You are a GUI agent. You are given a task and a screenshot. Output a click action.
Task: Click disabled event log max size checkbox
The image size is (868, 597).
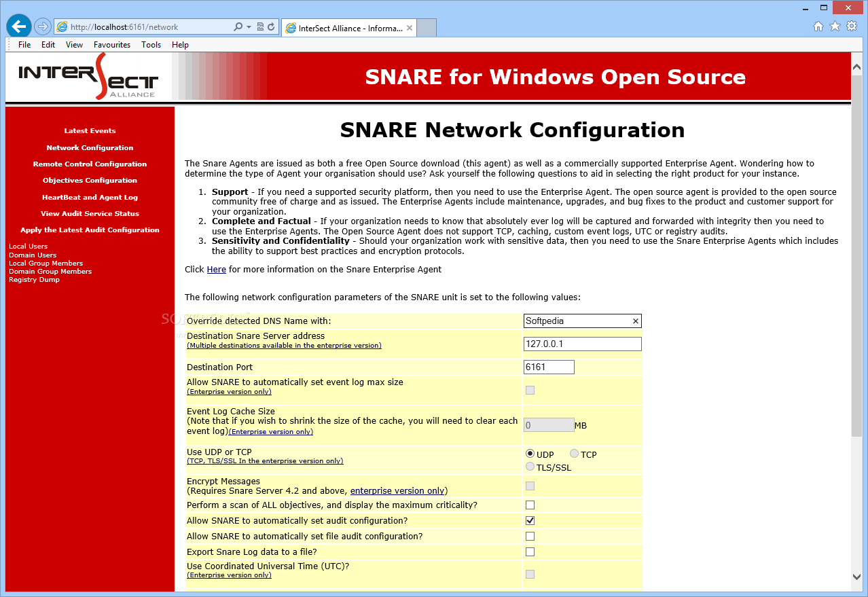click(530, 390)
